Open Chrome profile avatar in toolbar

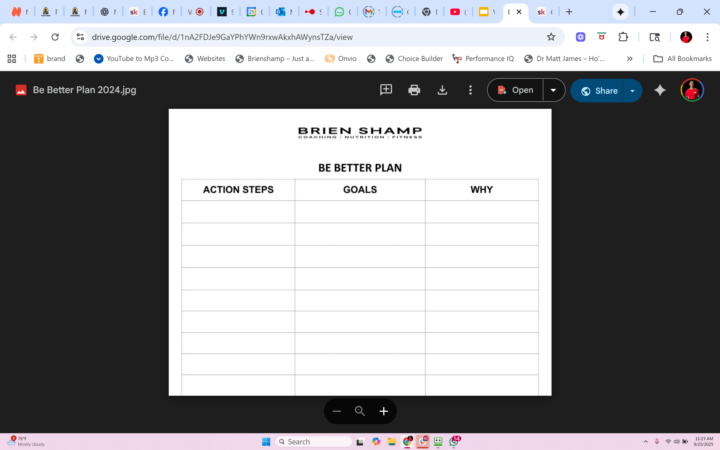click(686, 37)
